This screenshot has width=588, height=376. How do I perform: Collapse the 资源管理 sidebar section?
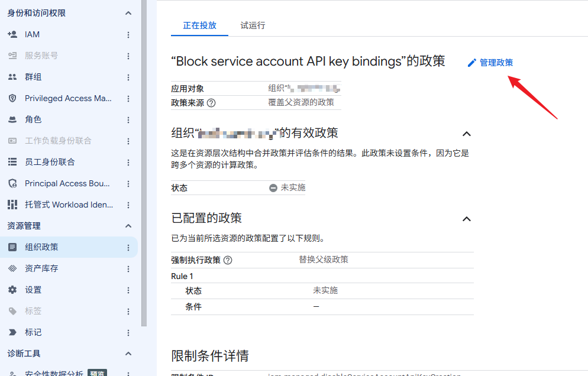point(128,226)
